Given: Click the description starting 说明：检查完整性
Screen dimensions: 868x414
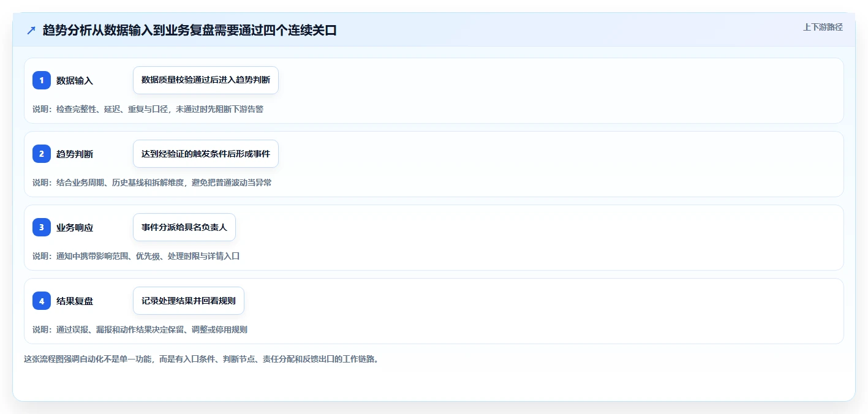Looking at the screenshot, I should (x=148, y=109).
